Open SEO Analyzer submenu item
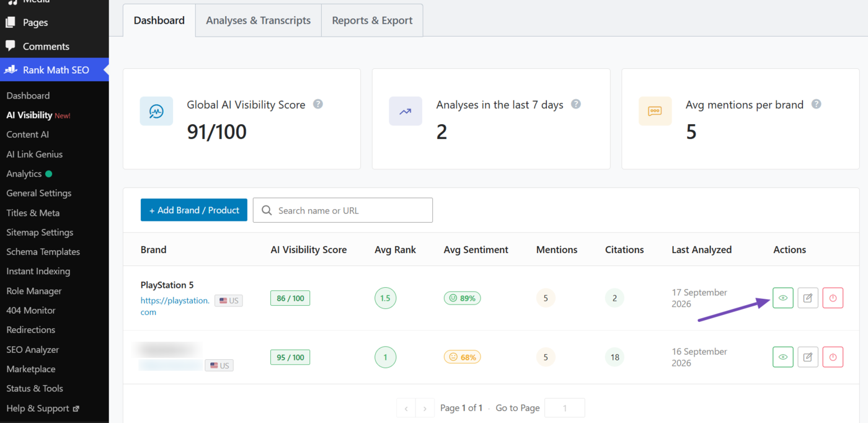Image resolution: width=868 pixels, height=423 pixels. tap(33, 349)
